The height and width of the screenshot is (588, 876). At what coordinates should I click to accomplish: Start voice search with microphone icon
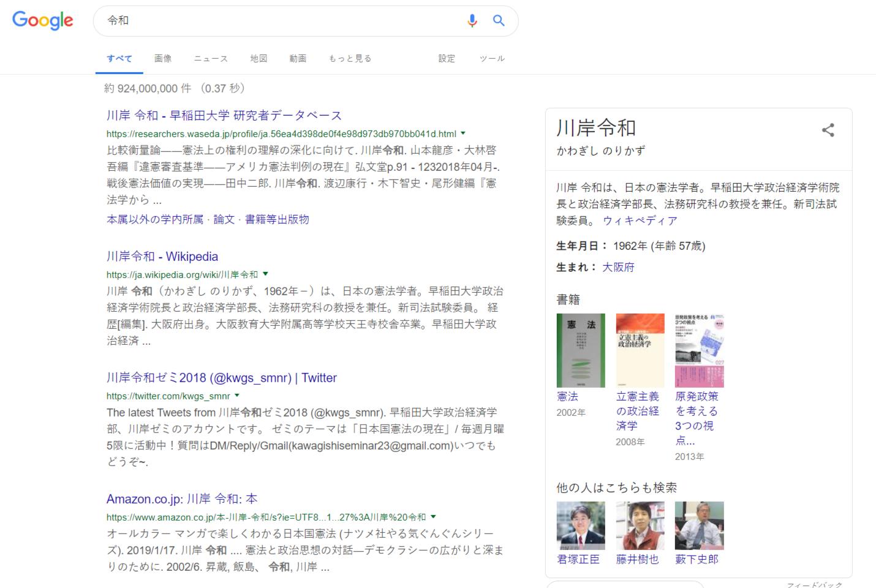click(x=472, y=21)
